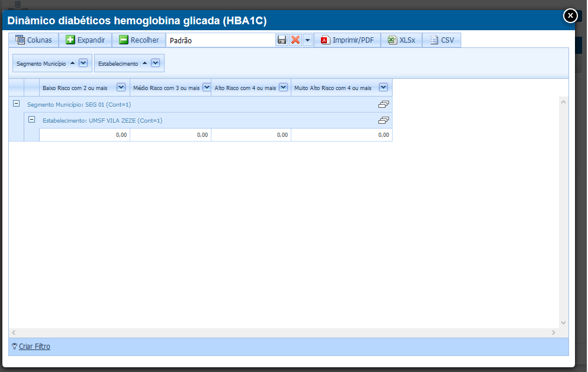This screenshot has width=588, height=372.
Task: Collapse the Estabelecimento UMSF VILA ZEZE group
Action: pyautogui.click(x=32, y=120)
